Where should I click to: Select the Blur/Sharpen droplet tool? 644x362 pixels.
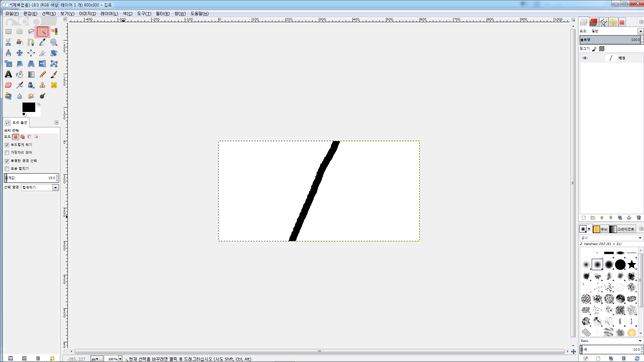pos(20,96)
